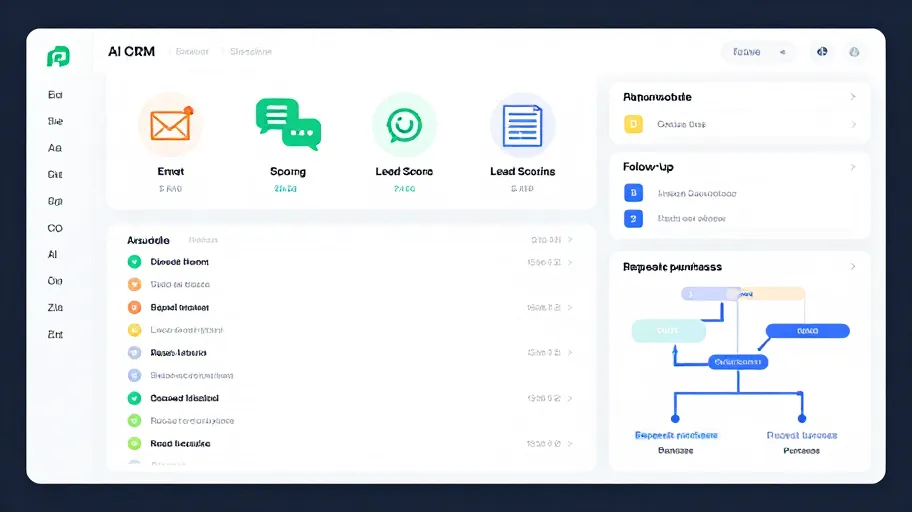Screen dimensions: 912x512
Task: Open the header dropdown labeled Foawe
Action: tap(759, 52)
